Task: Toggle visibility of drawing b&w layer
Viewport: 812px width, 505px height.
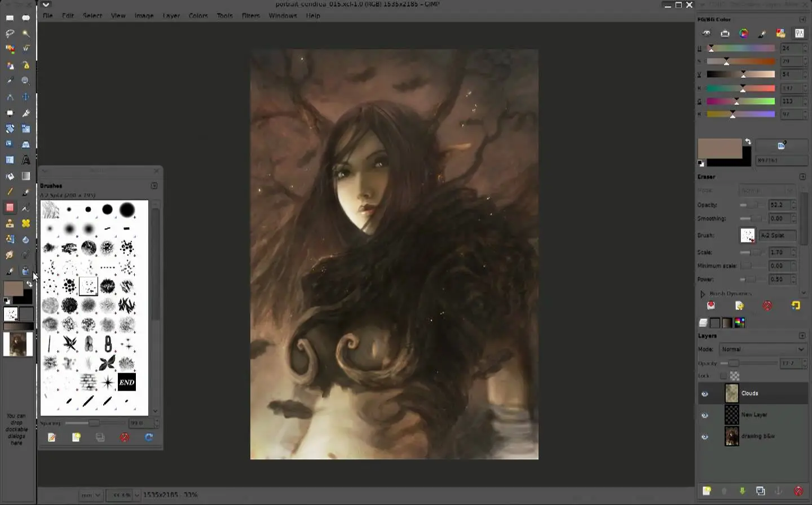Action: [x=705, y=437]
